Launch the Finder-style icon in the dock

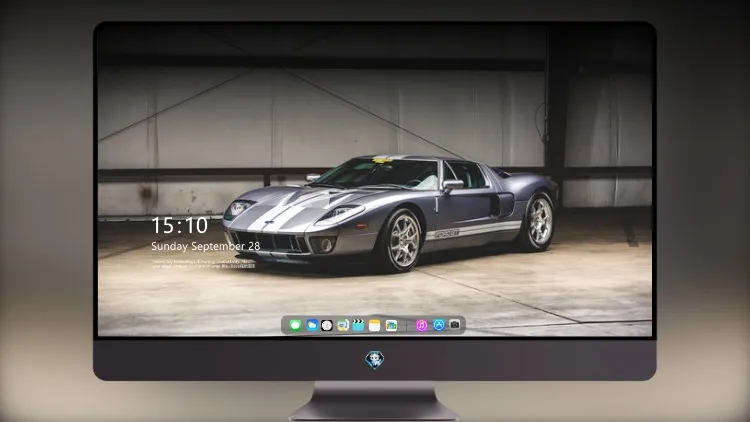[342, 325]
